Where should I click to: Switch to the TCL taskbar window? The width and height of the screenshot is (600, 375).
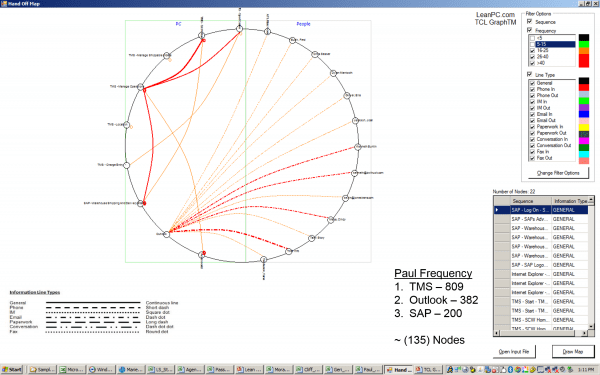click(x=429, y=370)
